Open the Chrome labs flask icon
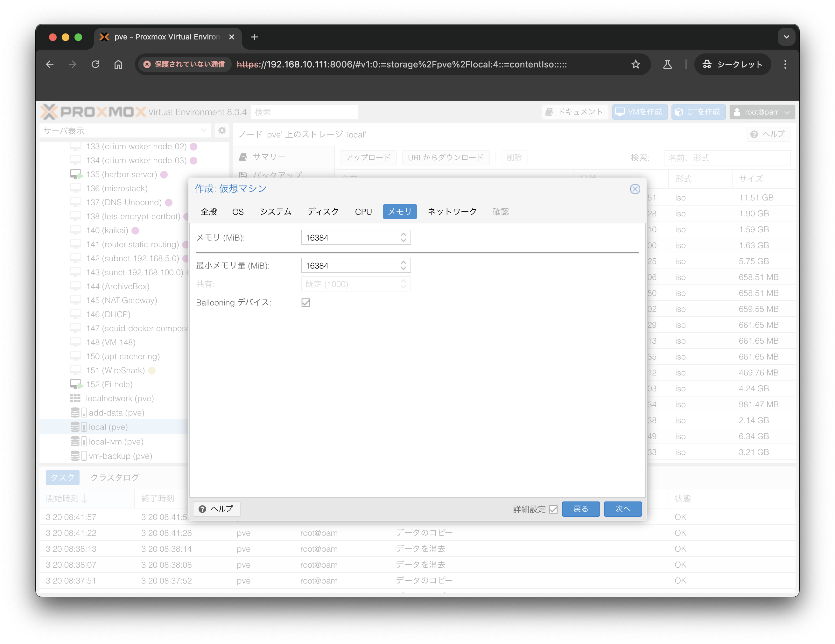 point(667,64)
